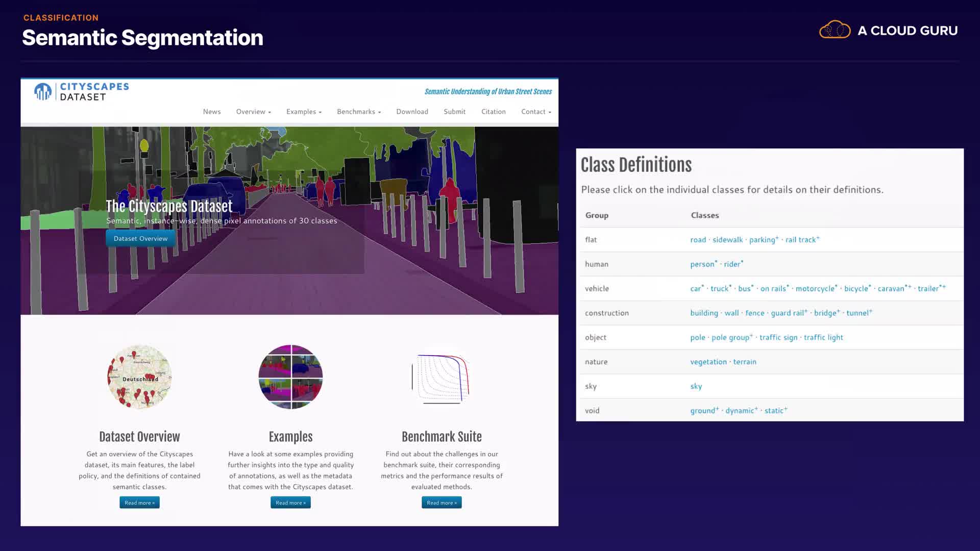Screen dimensions: 980x551
Task: Expand the Overview dropdown menu
Action: [x=253, y=112]
